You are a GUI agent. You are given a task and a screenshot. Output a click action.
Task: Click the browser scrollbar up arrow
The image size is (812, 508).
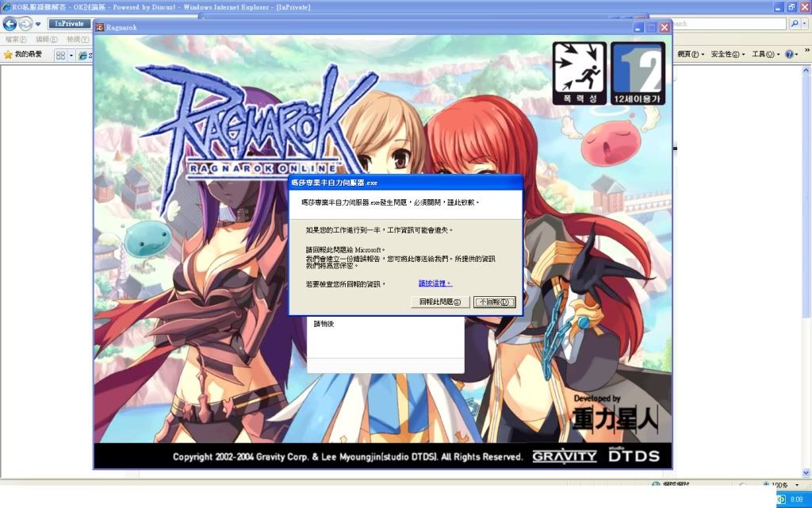(806, 70)
